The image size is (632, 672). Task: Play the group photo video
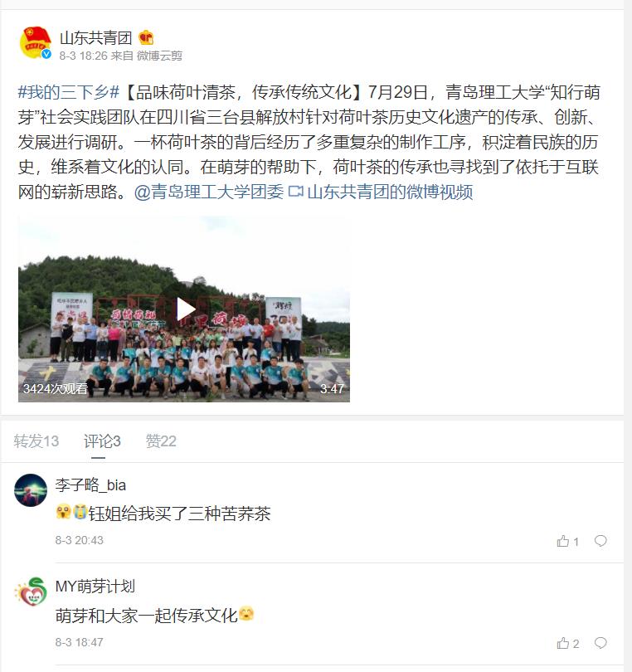click(184, 309)
